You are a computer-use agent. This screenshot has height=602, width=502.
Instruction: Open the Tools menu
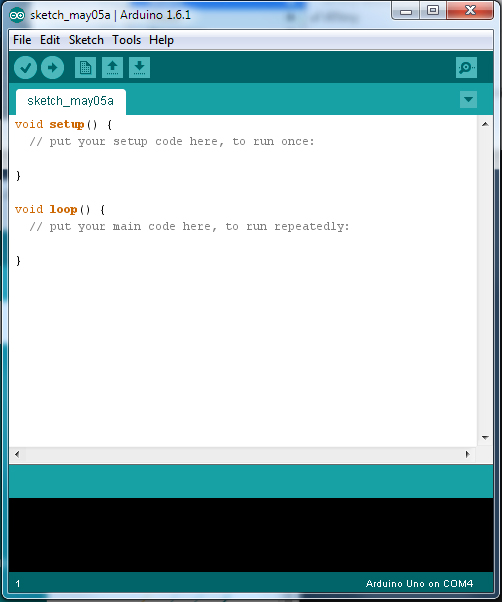pyautogui.click(x=126, y=40)
